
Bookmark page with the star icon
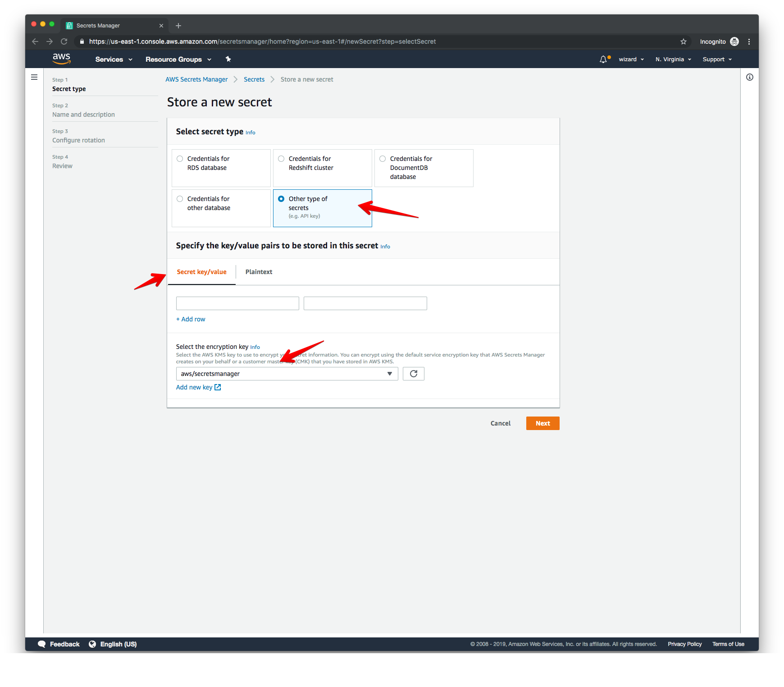click(683, 41)
